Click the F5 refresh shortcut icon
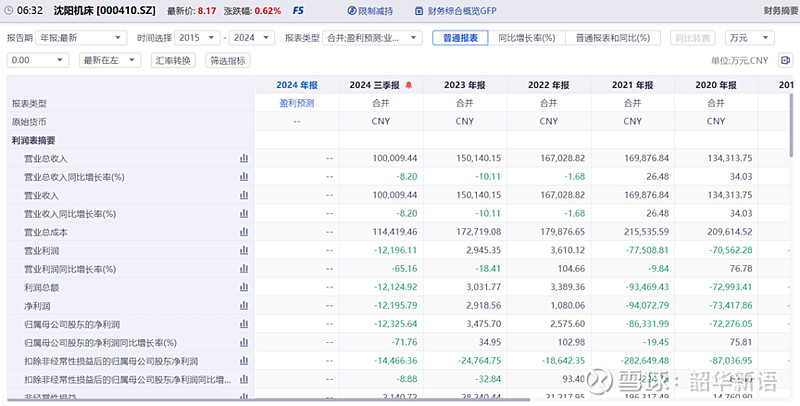Image resolution: width=800 pixels, height=406 pixels. (x=298, y=10)
